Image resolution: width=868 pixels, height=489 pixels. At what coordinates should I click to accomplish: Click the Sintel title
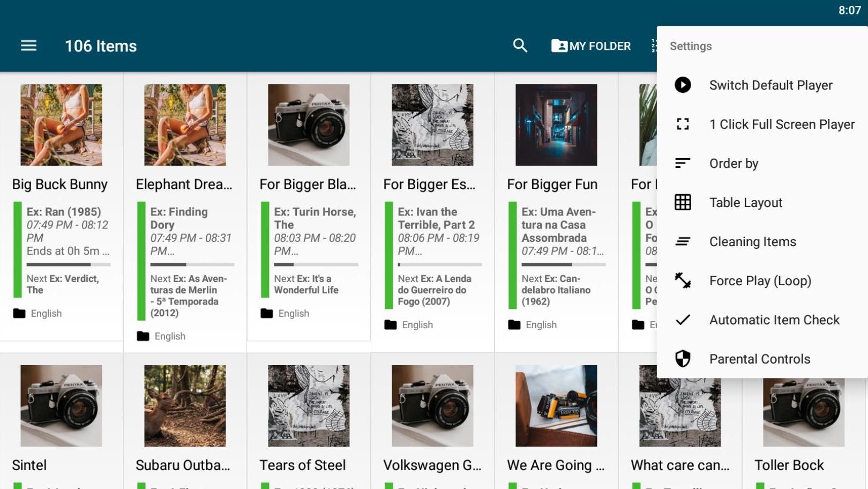point(29,465)
